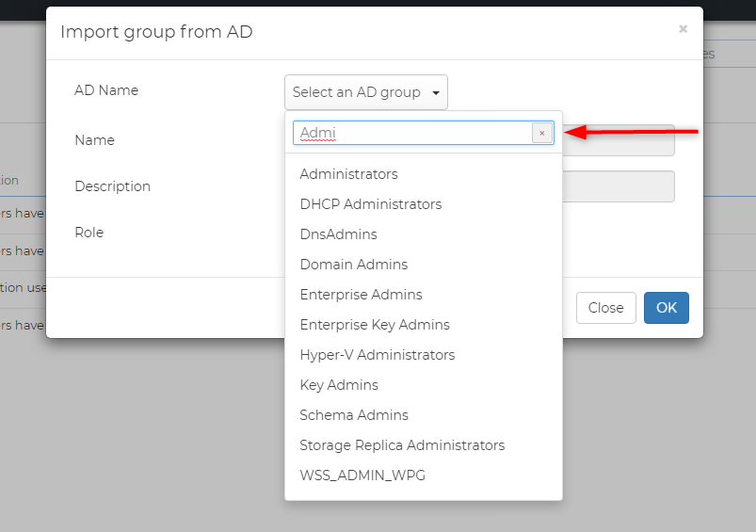Clear the AD group search text
Screen dimensions: 756x532
(x=541, y=134)
